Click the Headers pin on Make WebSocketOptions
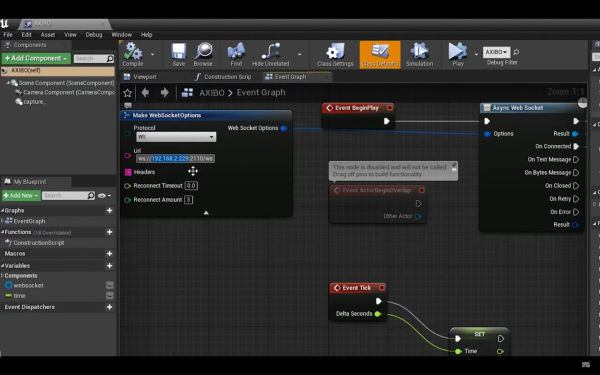Image resolution: width=600 pixels, height=375 pixels. (128, 172)
